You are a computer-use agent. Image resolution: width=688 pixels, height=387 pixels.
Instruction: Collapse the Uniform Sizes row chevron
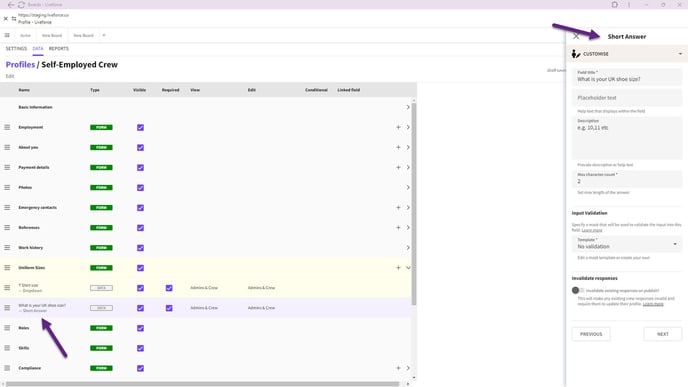(408, 268)
